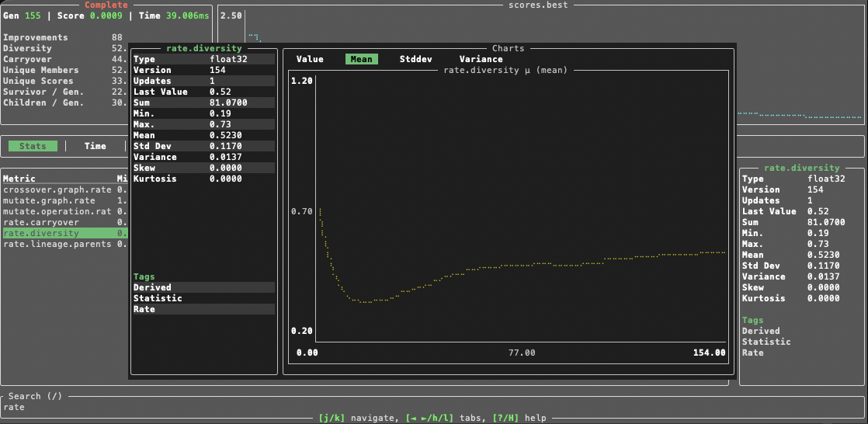Select crossover.graph.rate metric row
Image resolution: width=868 pixels, height=424 pixels.
[x=65, y=189]
